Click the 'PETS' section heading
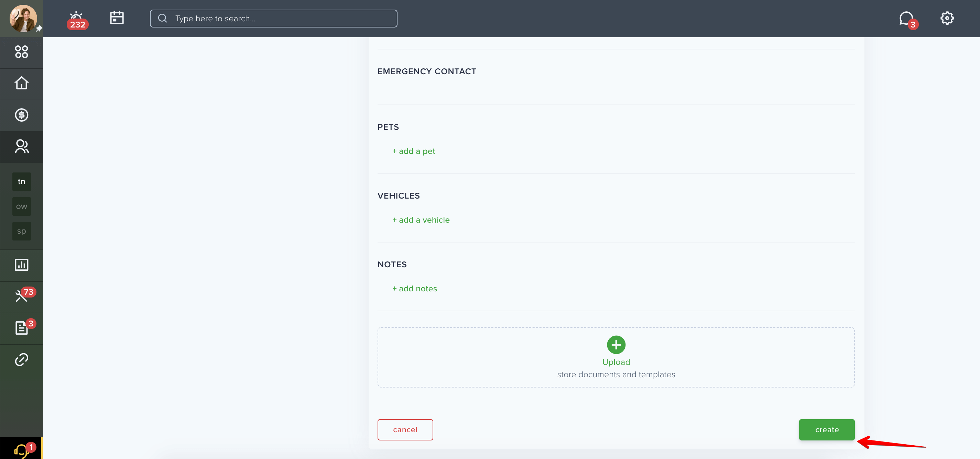 [388, 127]
